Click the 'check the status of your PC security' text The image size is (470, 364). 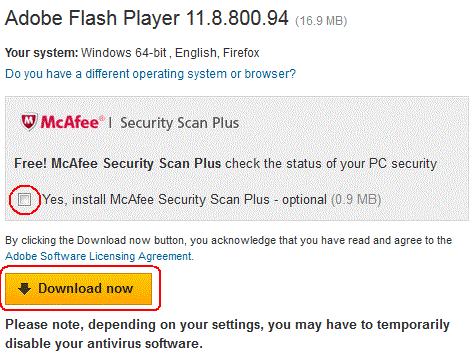[x=331, y=164]
